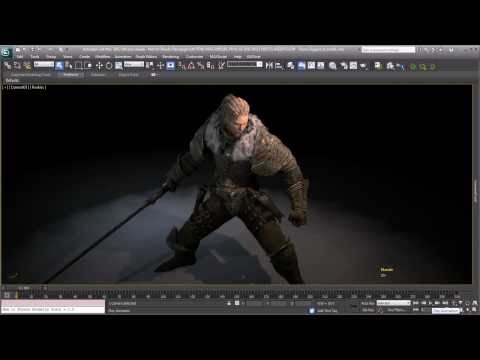480x360 pixels.
Task: Open the Manage Layers dialog
Action: [291, 66]
